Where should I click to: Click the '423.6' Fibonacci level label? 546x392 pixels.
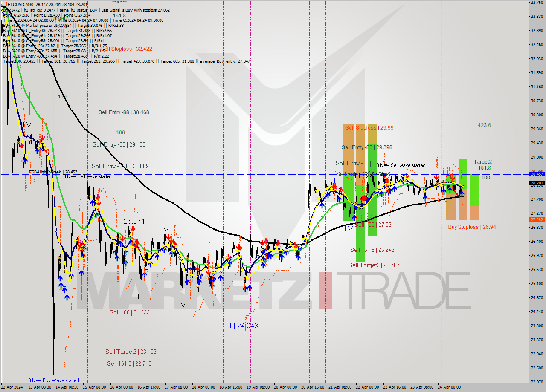pos(484,125)
